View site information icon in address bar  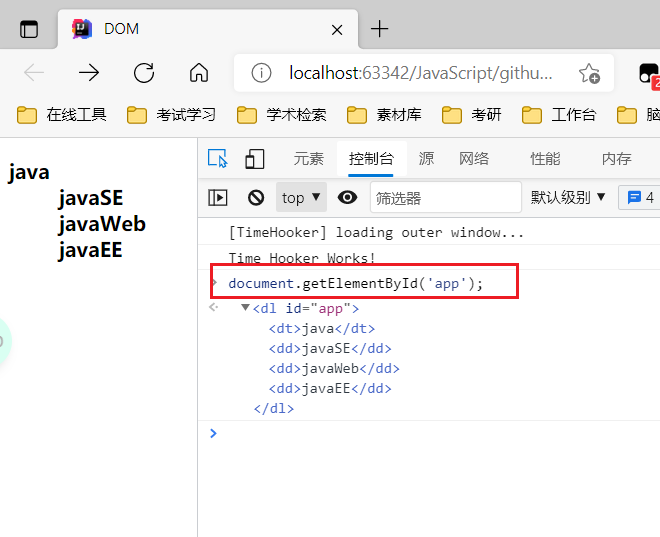(261, 73)
